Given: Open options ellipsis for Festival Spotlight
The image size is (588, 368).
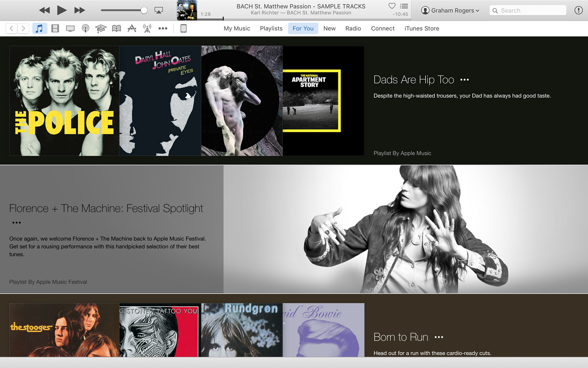Looking at the screenshot, I should [17, 223].
